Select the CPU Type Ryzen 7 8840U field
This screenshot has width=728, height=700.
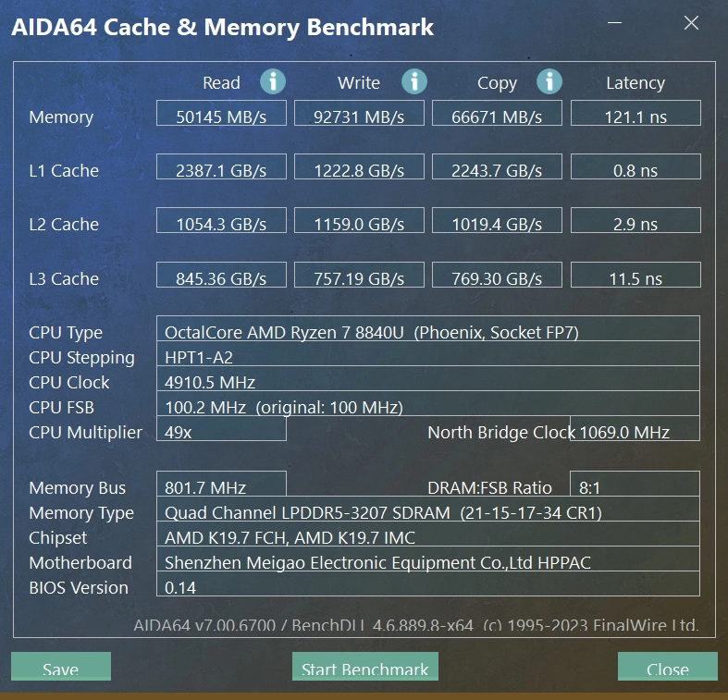point(428,330)
